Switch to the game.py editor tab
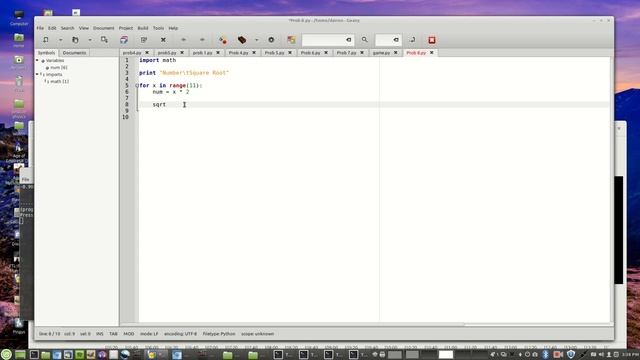Viewport: 640px width, 360px height. [381, 53]
